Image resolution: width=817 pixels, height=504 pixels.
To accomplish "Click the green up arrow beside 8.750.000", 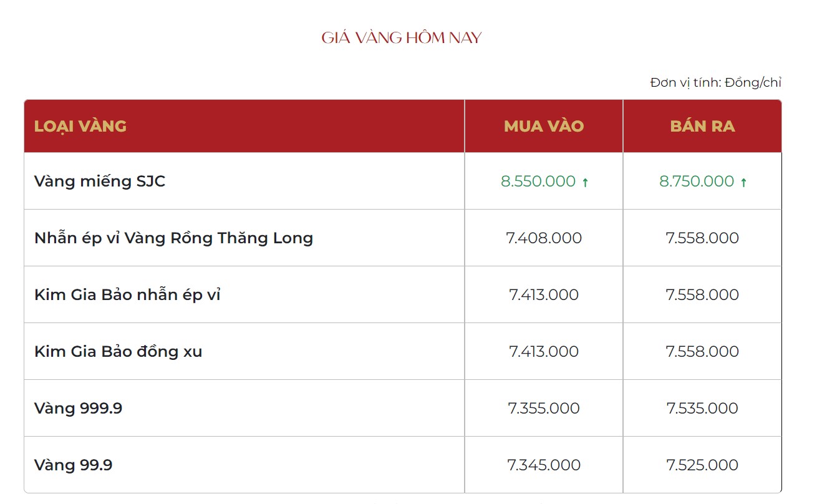I will [743, 182].
